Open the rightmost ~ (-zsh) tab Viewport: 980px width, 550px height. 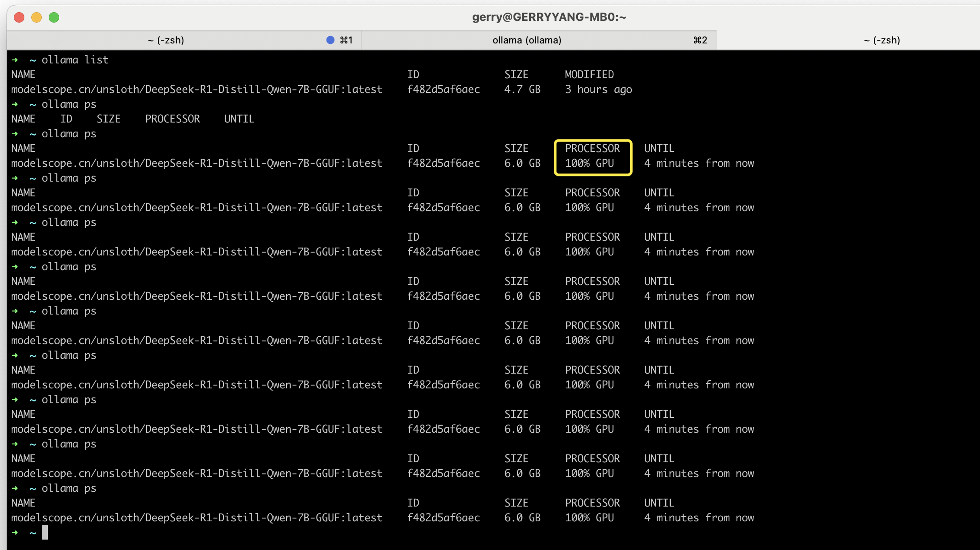848,40
